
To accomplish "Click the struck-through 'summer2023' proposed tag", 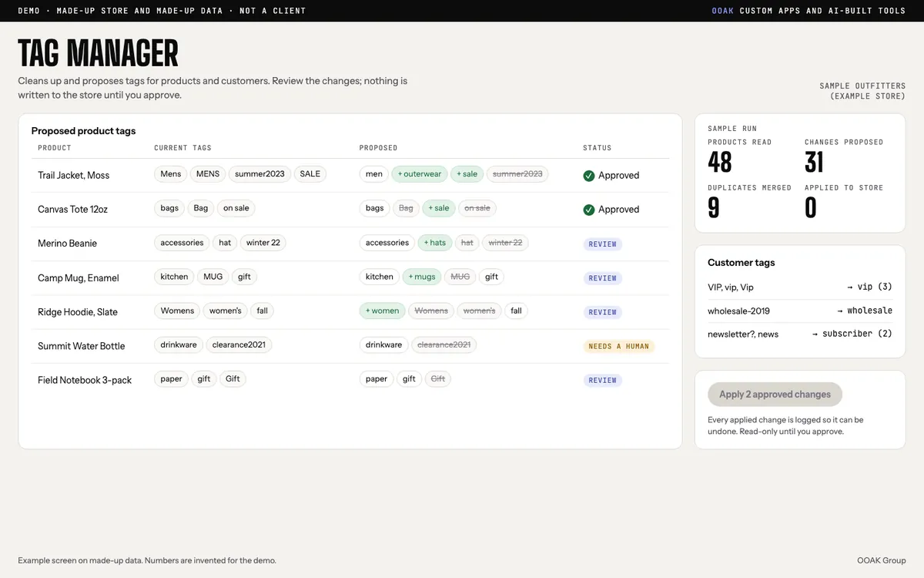I will pyautogui.click(x=517, y=174).
